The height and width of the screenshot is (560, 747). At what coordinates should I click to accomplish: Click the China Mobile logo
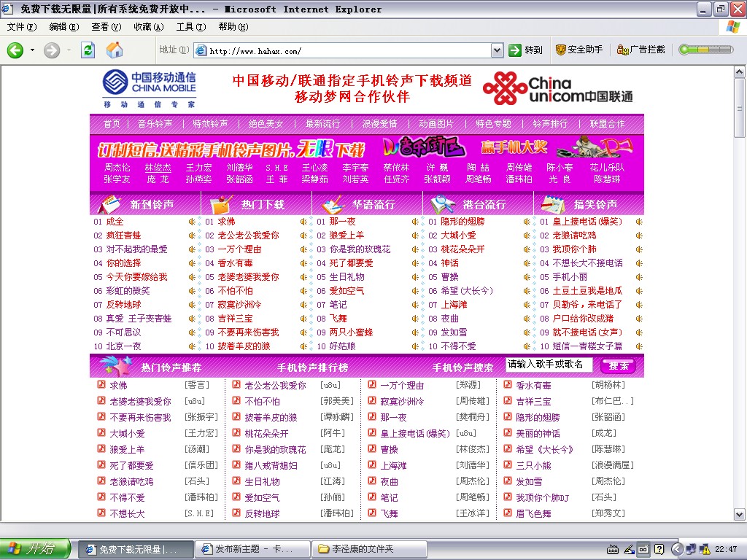[x=149, y=88]
